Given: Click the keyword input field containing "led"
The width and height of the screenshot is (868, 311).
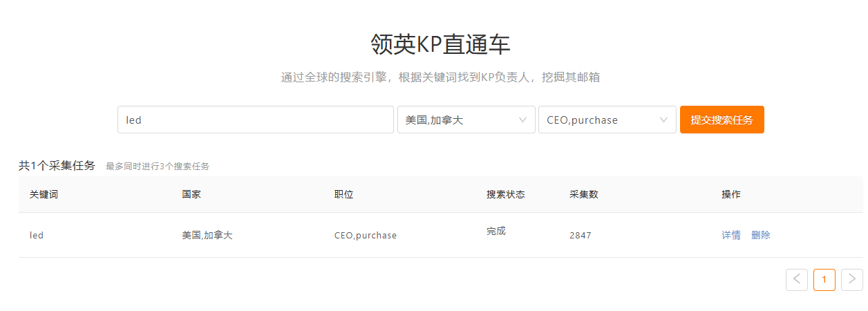Looking at the screenshot, I should (x=255, y=120).
